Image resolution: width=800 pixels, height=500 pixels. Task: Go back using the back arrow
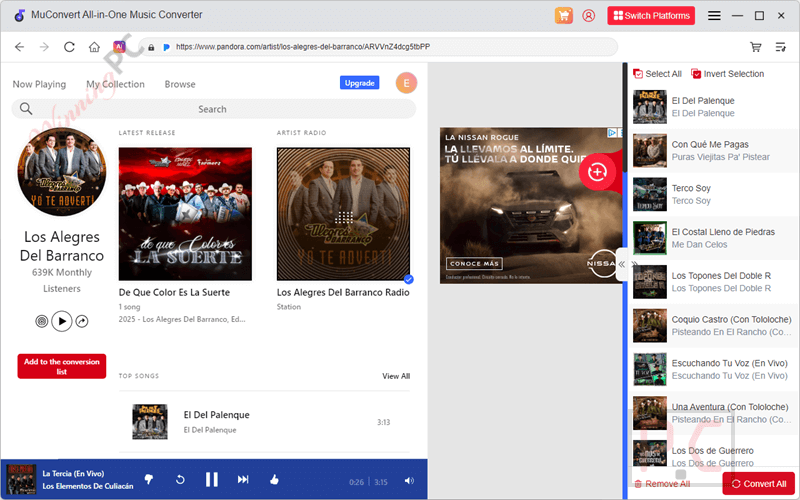[19, 47]
